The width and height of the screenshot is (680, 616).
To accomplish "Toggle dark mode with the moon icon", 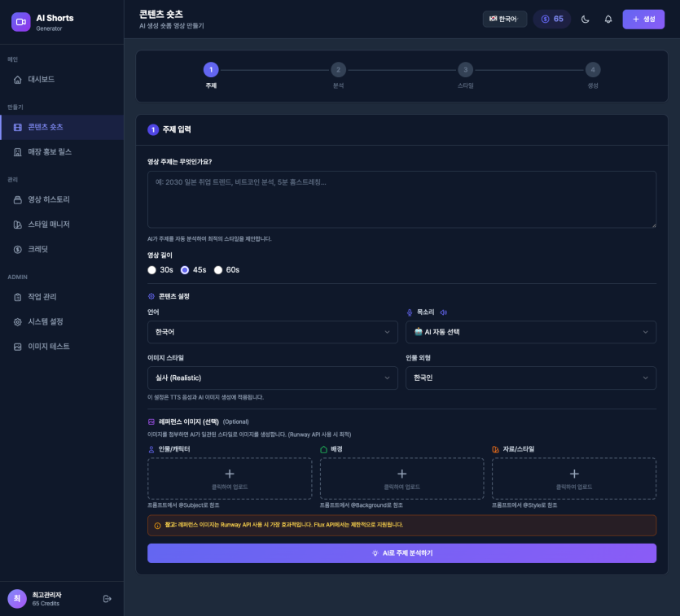I will coord(585,19).
